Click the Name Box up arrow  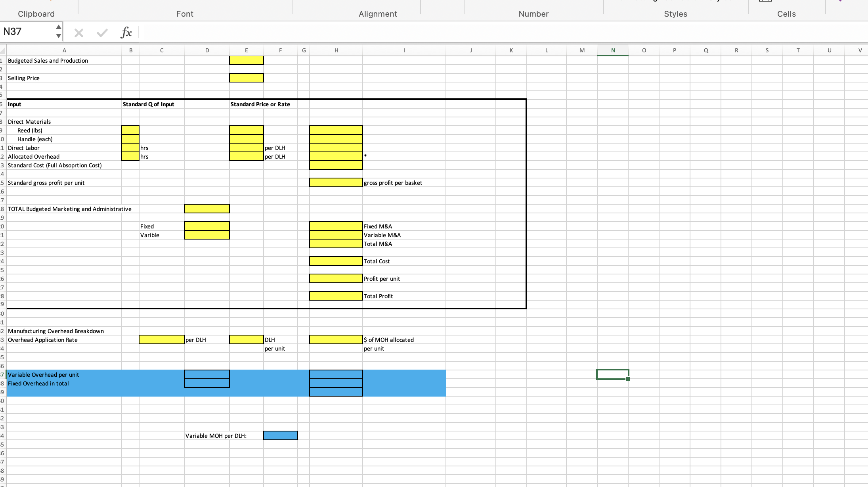58,27
